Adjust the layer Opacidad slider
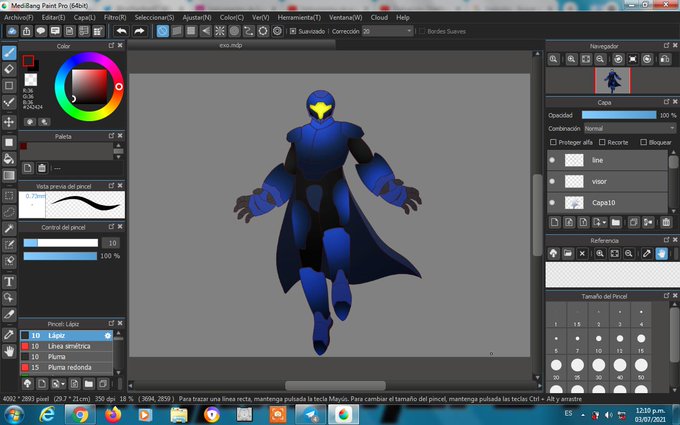Viewport: 680px width, 425px height. pos(619,115)
